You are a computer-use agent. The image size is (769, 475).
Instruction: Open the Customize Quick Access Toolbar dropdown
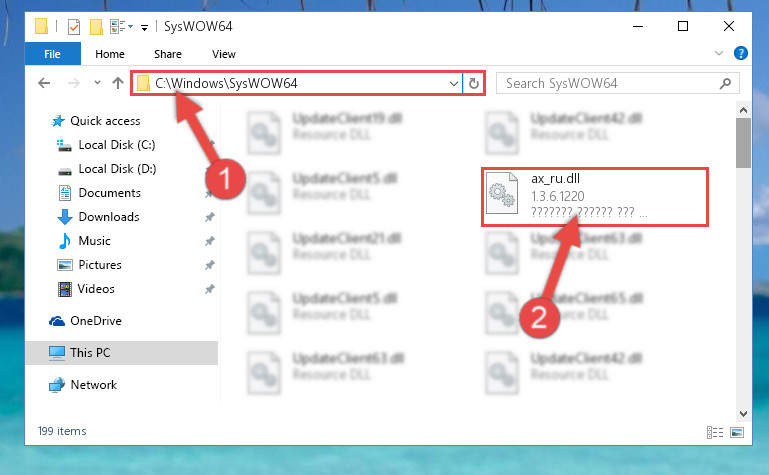(x=144, y=27)
